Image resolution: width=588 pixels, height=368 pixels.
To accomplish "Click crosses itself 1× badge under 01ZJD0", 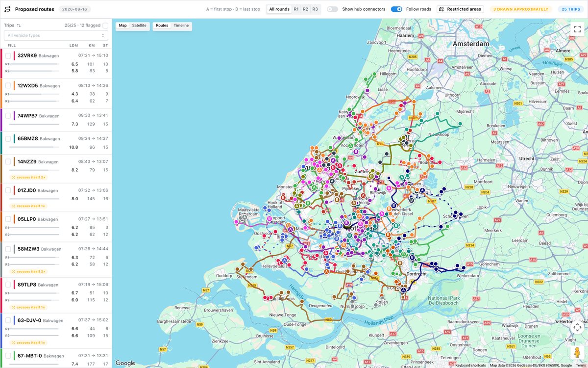I will coord(28,206).
